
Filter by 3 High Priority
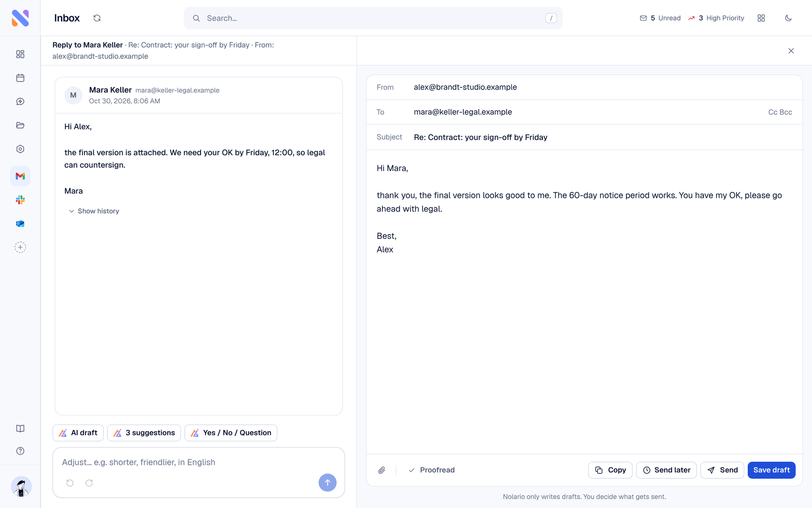click(x=716, y=18)
